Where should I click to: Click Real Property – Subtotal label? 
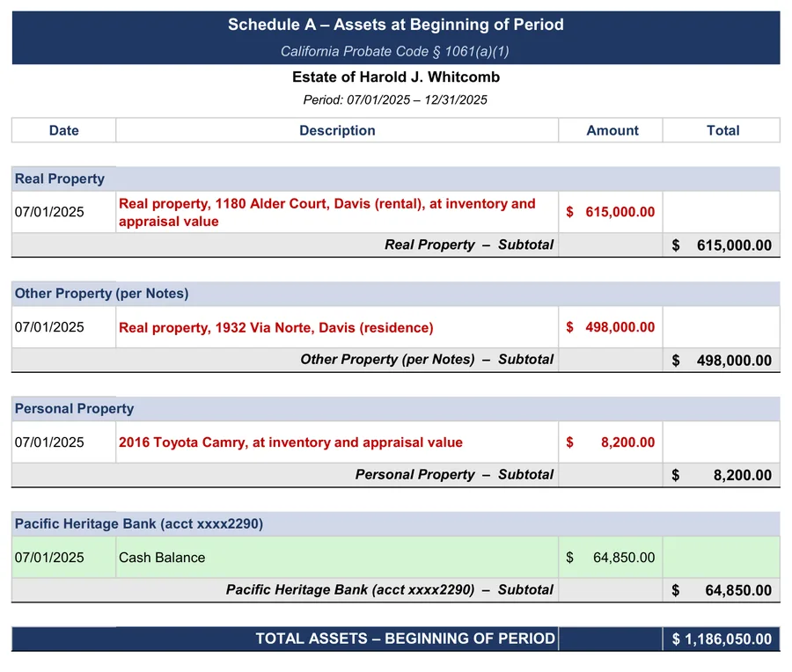[x=469, y=245]
